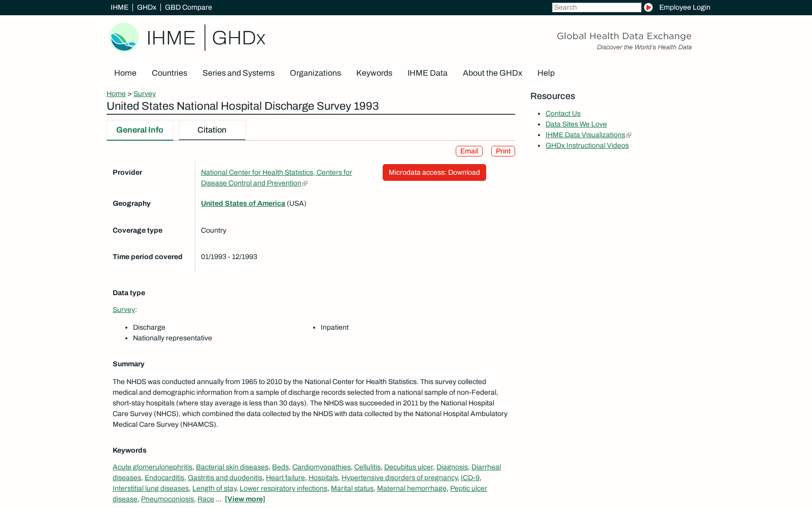Viewport: 812px width, 508px height.
Task: Open GHDx Instructional Videos link
Action: (x=587, y=145)
